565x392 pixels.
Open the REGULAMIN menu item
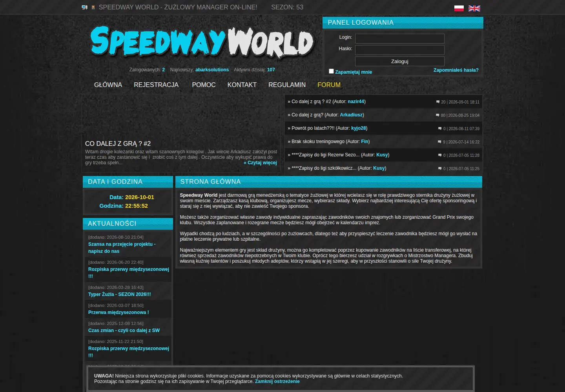point(287,85)
